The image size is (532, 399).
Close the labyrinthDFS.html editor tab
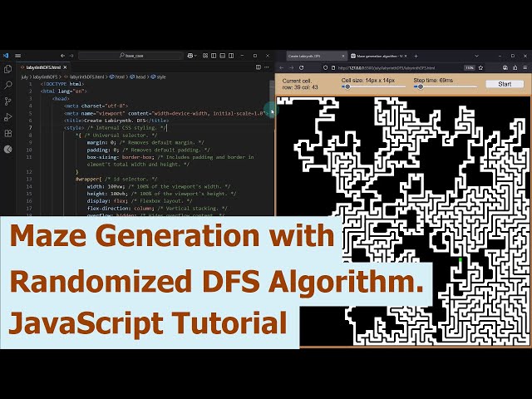pos(65,67)
